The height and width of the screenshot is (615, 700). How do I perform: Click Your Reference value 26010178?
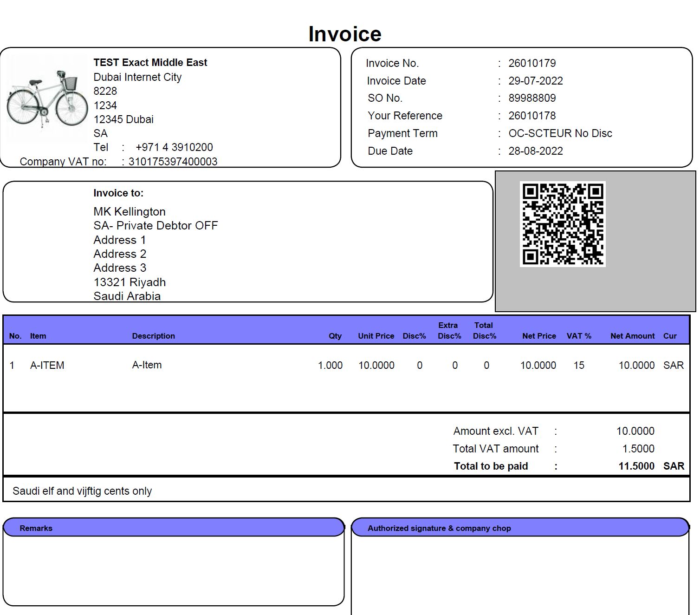[532, 116]
